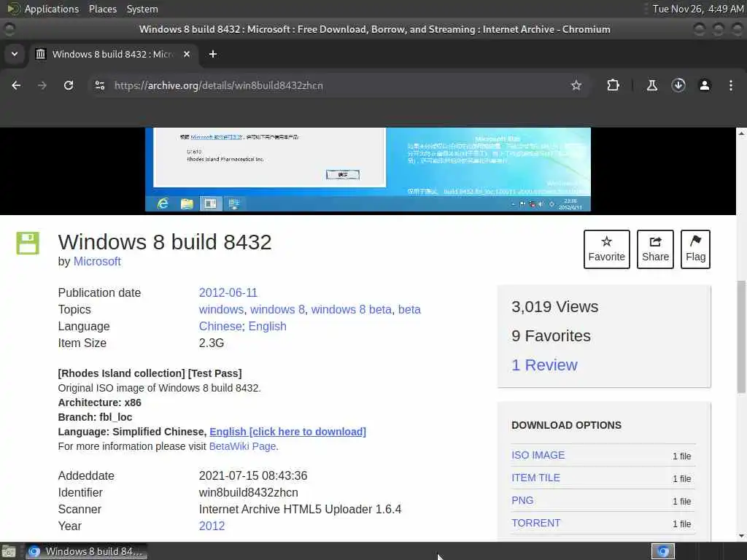Go back to the previous page
This screenshot has height=560, width=747.
pyautogui.click(x=16, y=85)
